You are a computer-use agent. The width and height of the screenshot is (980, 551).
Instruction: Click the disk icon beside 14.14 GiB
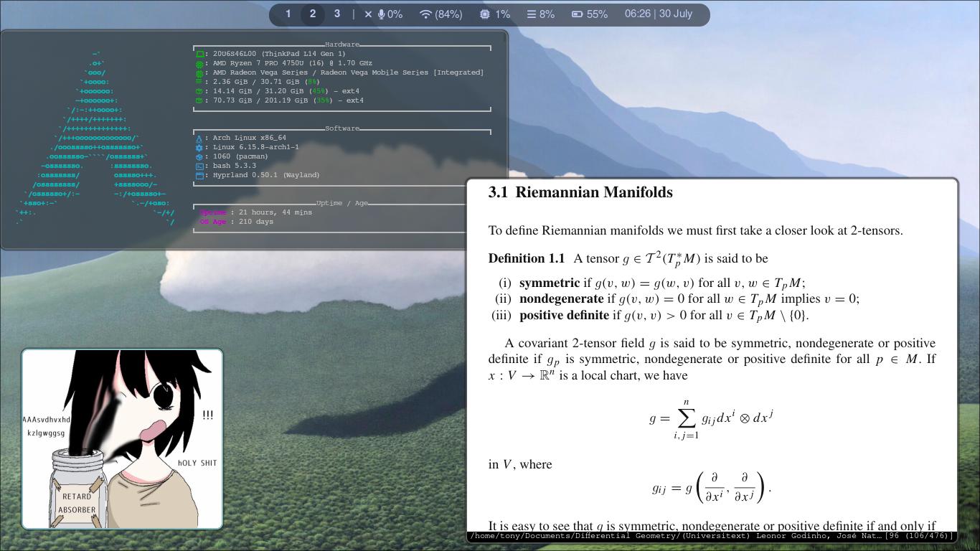tap(199, 91)
